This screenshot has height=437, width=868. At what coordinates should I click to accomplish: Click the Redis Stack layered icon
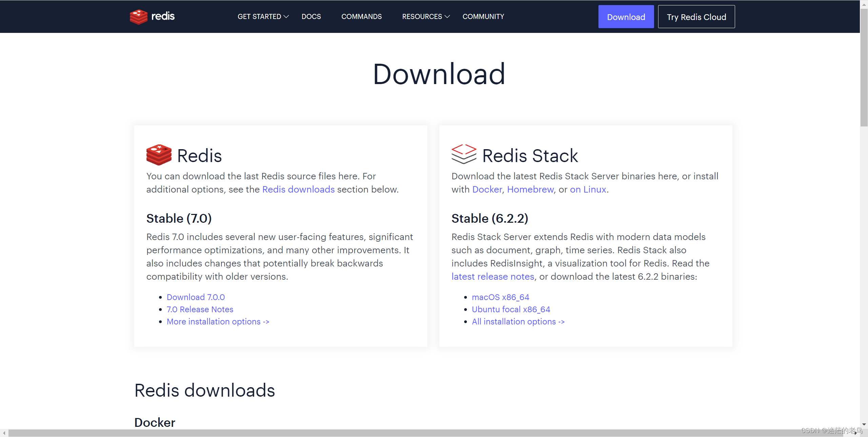464,154
